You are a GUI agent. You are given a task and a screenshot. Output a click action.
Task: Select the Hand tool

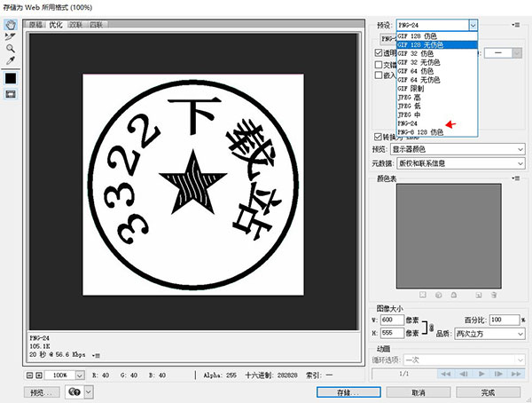coord(11,25)
